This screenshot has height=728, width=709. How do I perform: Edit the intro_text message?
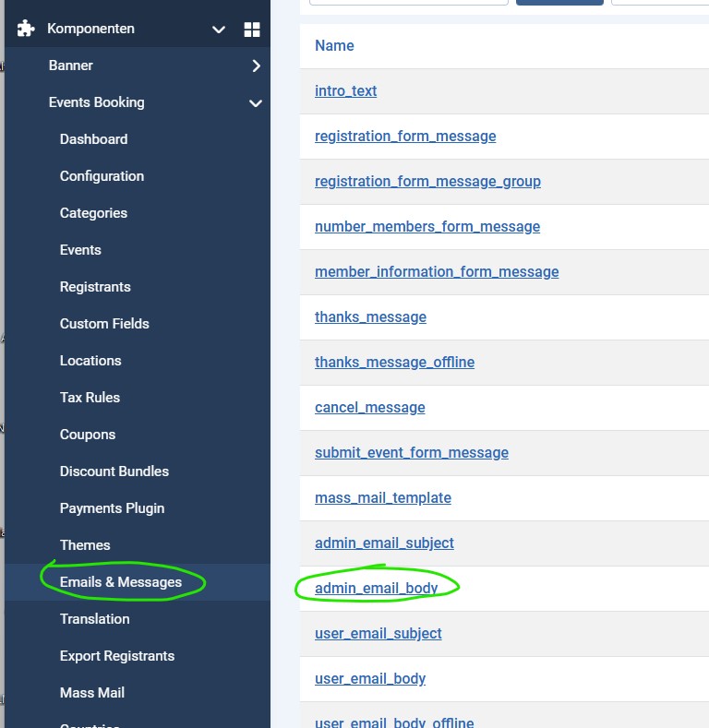[x=345, y=90]
